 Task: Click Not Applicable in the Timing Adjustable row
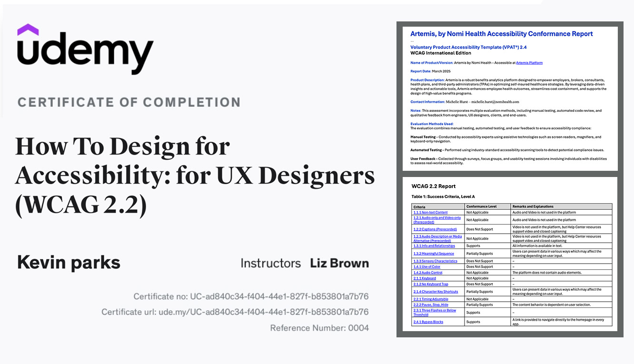(477, 299)
